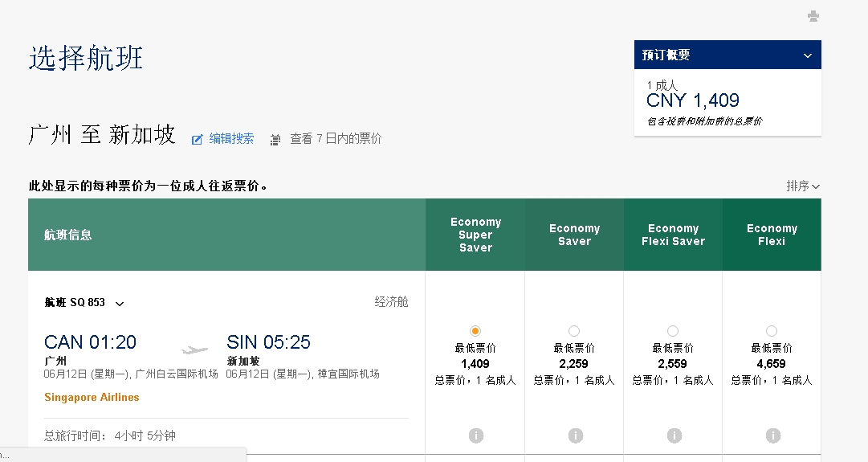
Task: Click 选择航班 page heading
Action: coord(86,58)
